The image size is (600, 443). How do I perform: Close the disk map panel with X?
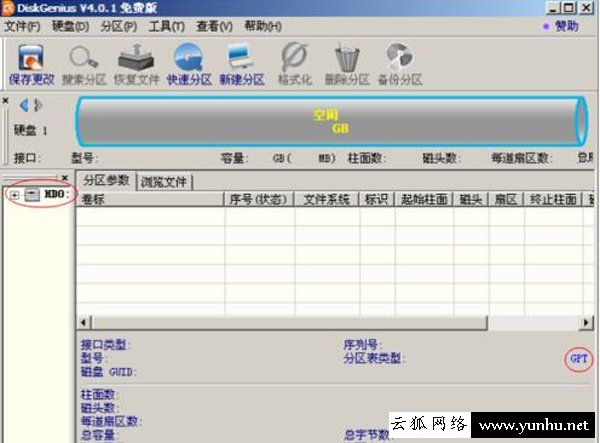click(5, 101)
